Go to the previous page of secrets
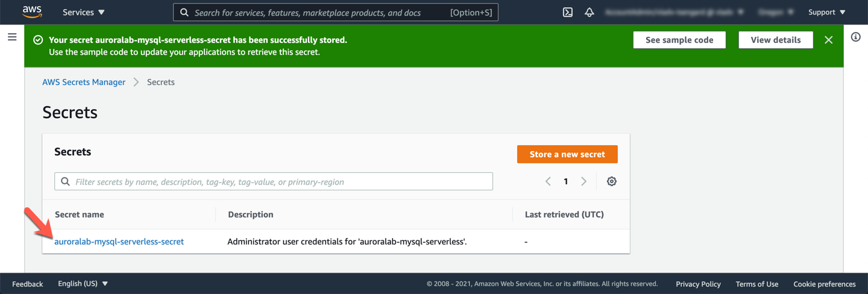Screen dimensions: 868x294 tap(548, 181)
